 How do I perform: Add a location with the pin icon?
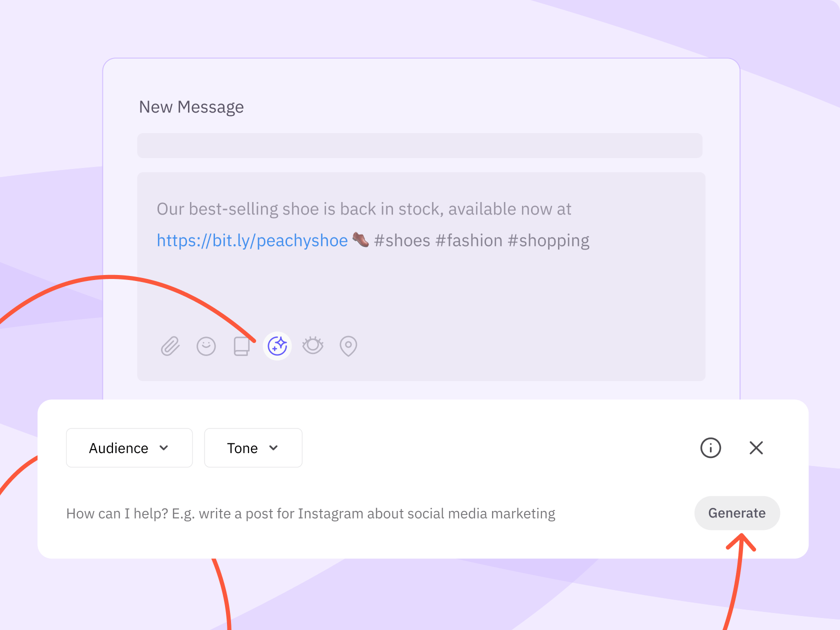pyautogui.click(x=348, y=346)
